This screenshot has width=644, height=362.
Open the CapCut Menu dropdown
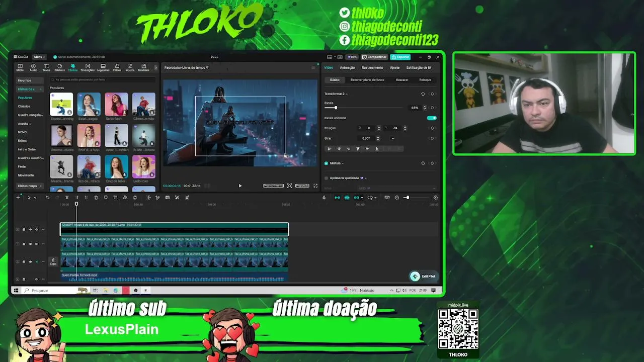point(39,57)
